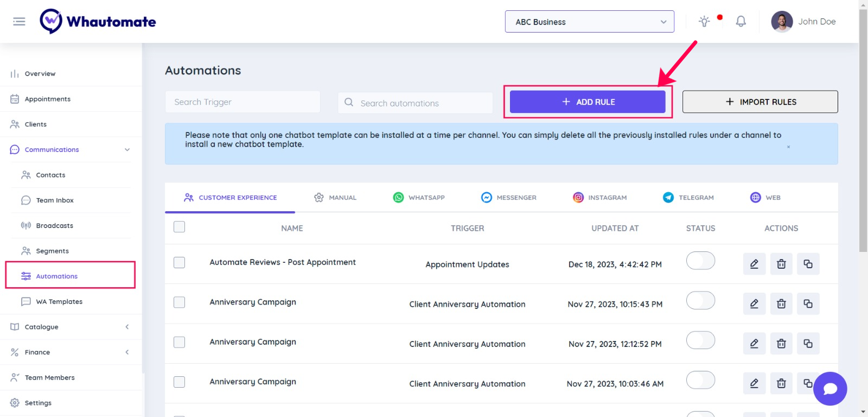Collapse the Communications menu section

[127, 150]
